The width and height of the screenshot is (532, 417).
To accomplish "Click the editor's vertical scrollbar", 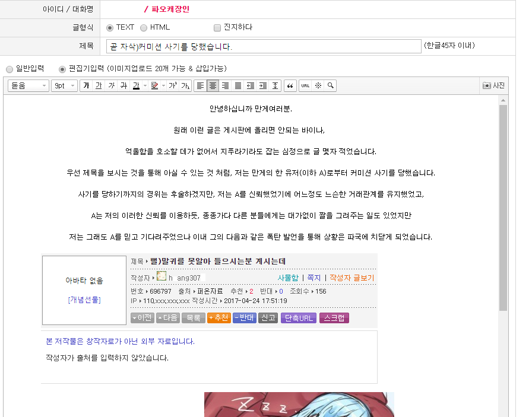I will (x=503, y=208).
